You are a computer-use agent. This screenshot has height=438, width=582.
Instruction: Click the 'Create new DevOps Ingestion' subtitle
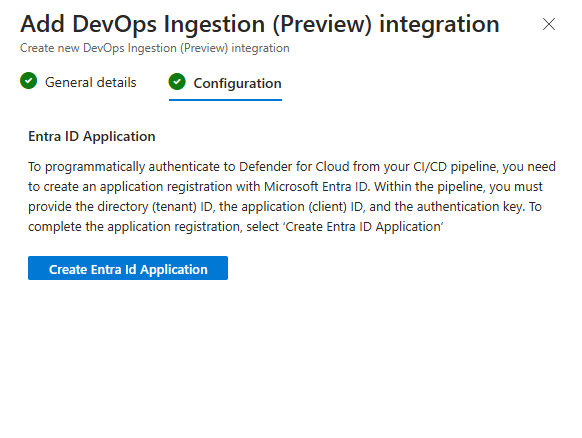[x=155, y=48]
